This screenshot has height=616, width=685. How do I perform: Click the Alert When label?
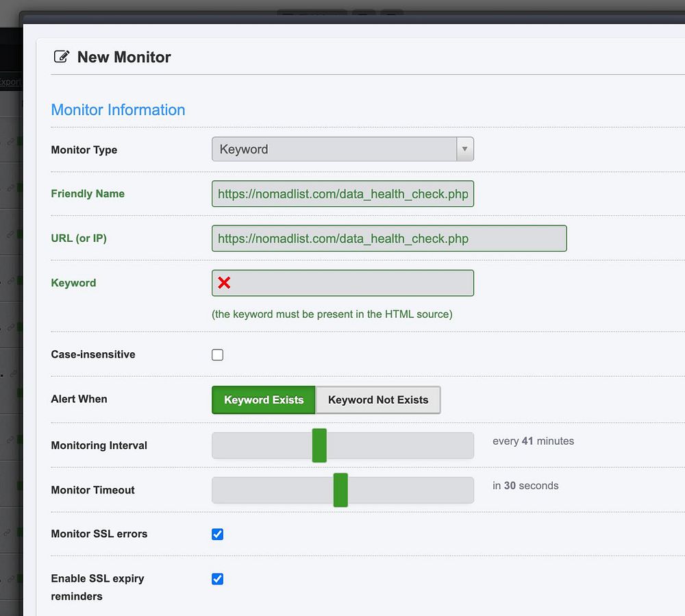tap(79, 399)
